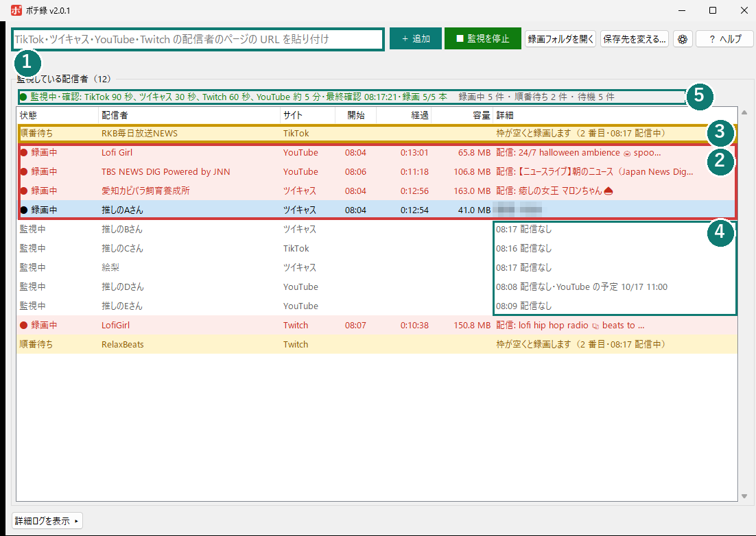Click the recording dot for TBS NEWS DIG
The image size is (756, 536).
[23, 172]
